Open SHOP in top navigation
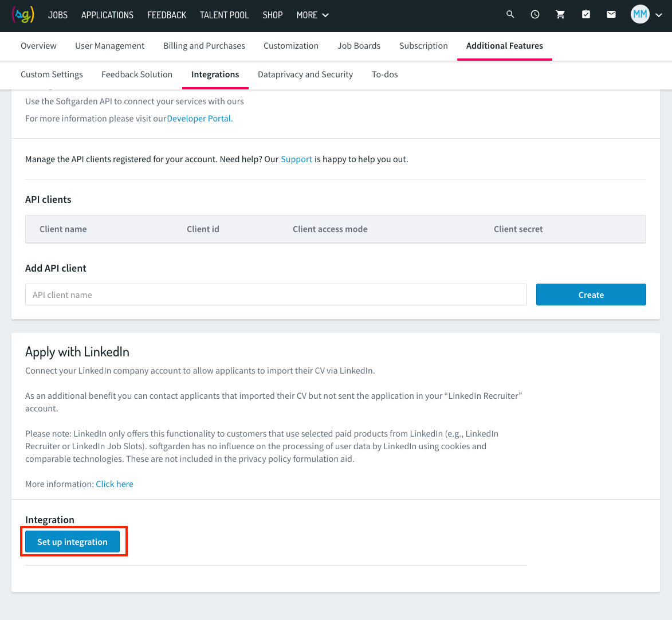Screen dimensions: 672x620 click(273, 15)
